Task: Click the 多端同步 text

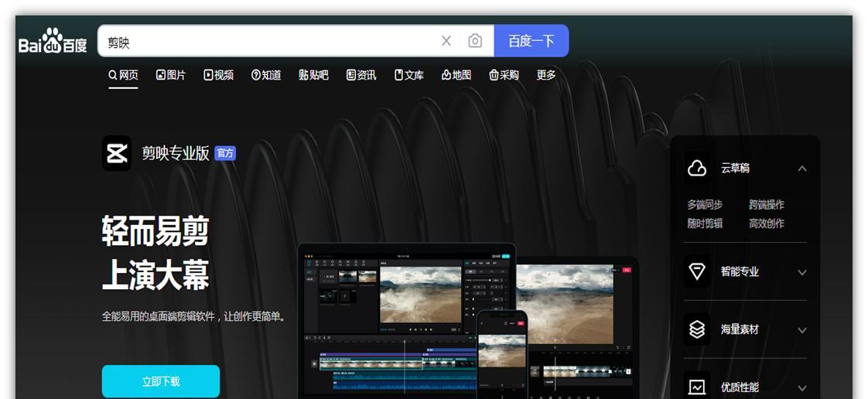Action: click(x=705, y=205)
